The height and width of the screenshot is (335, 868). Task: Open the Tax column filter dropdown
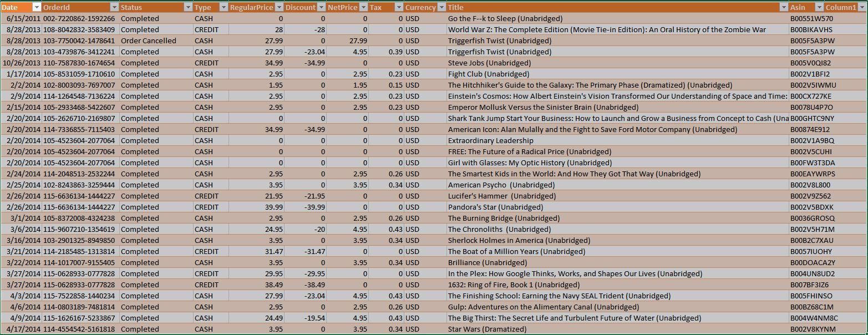[x=399, y=7]
